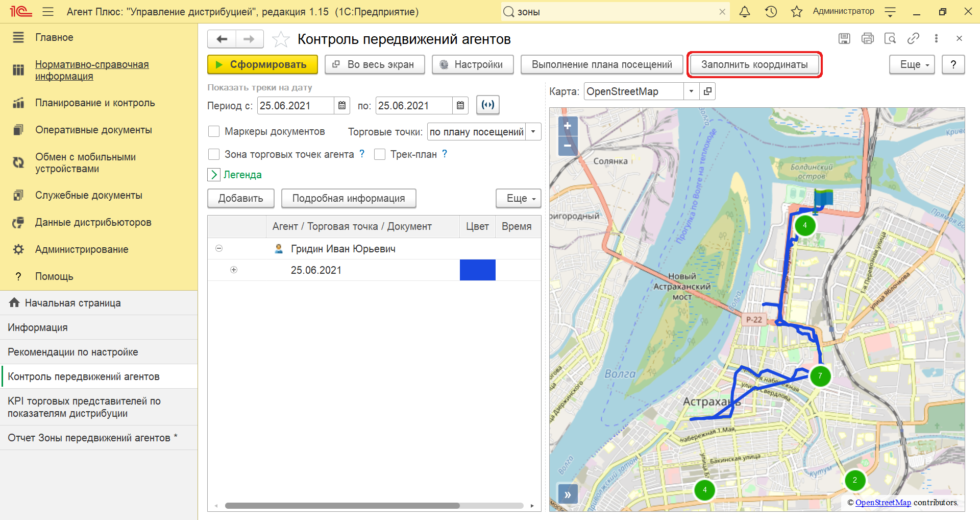
Task: Enable Зона торговых точек агента checkbox
Action: coord(214,154)
